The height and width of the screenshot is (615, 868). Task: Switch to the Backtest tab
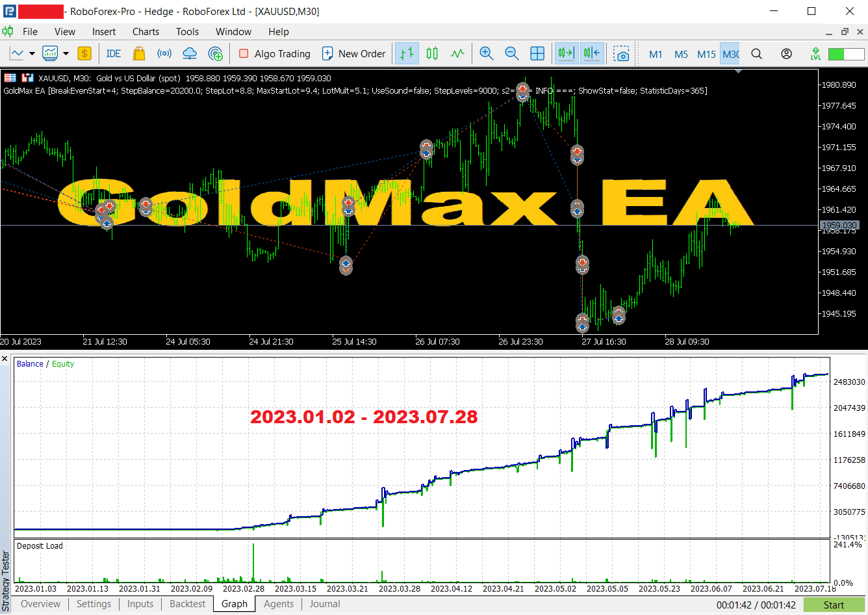(188, 604)
